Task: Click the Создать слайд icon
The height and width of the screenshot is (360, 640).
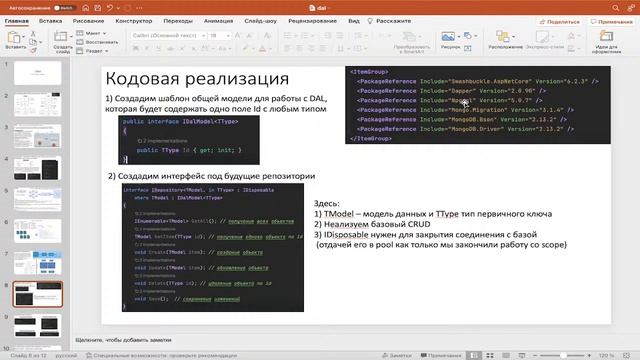Action: pyautogui.click(x=60, y=36)
